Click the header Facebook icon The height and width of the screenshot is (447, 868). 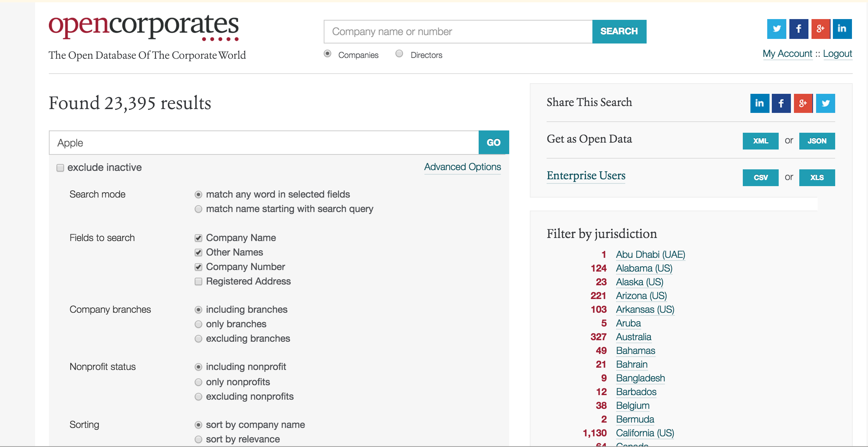[x=799, y=29]
